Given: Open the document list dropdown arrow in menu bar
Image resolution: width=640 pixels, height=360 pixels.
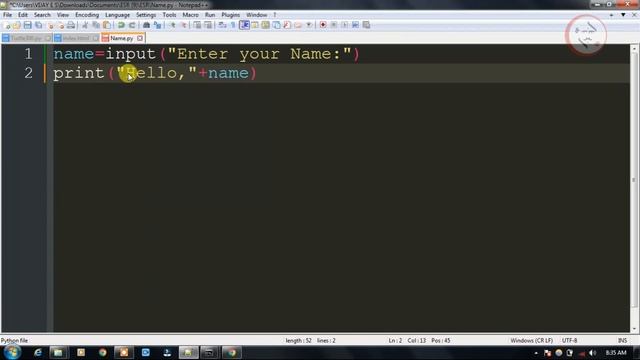Looking at the screenshot, I should coord(623,15).
